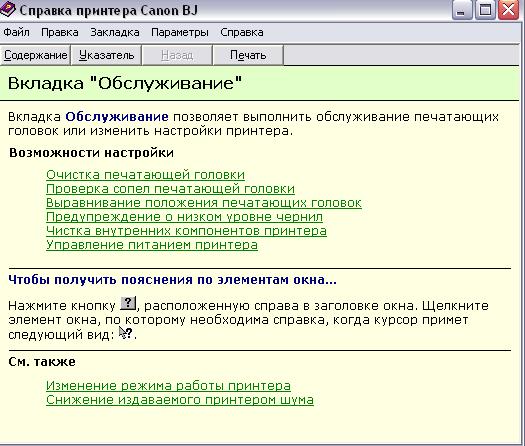Click heading Вкладка "Обслуживание"
The height and width of the screenshot is (446, 525).
pyautogui.click(x=125, y=83)
